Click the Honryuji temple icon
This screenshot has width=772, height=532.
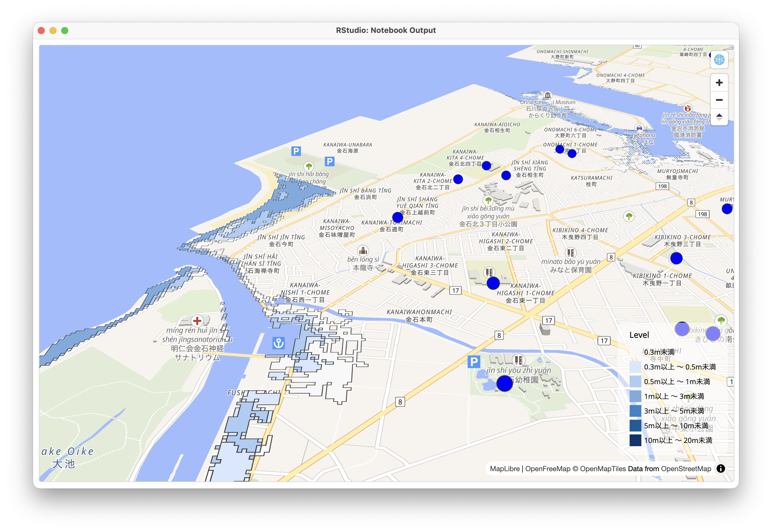tap(363, 250)
